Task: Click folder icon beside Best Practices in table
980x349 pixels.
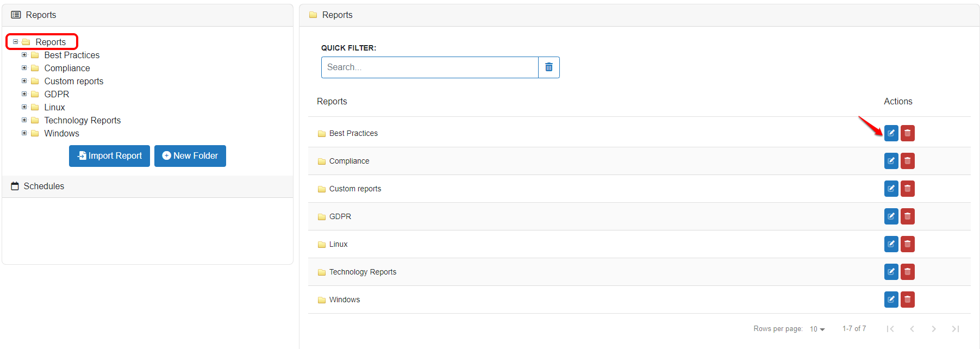Action: click(x=322, y=133)
